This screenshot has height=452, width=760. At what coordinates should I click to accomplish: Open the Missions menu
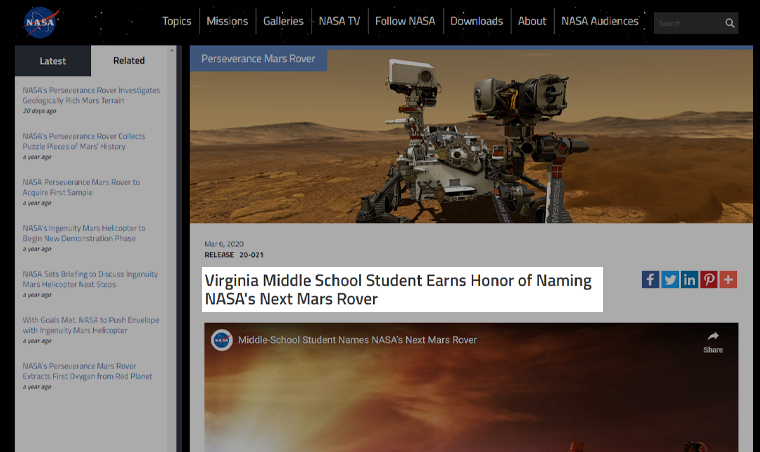(227, 21)
